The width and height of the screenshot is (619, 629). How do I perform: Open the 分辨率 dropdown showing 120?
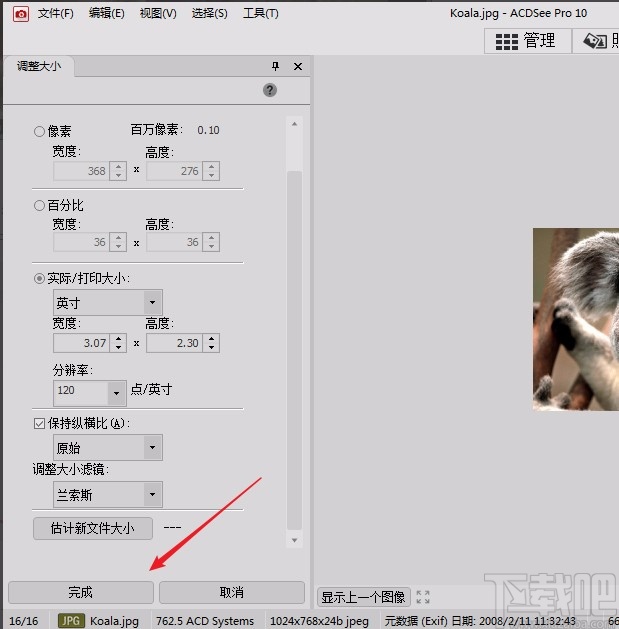click(90, 393)
